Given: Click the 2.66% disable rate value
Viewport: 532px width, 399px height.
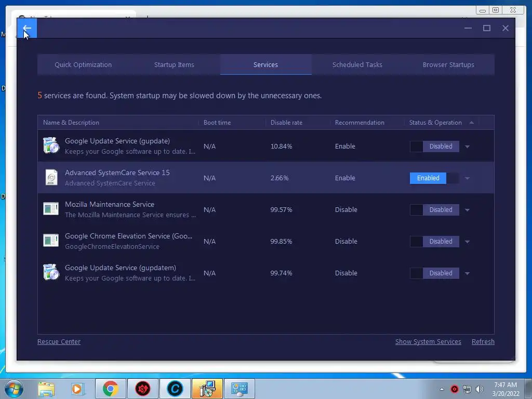Looking at the screenshot, I should pos(279,178).
